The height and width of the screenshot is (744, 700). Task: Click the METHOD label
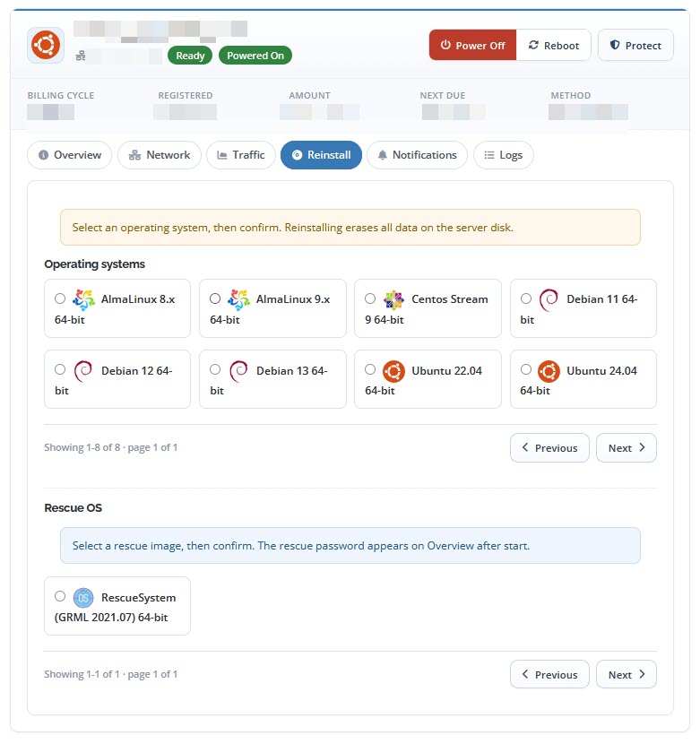pyautogui.click(x=570, y=95)
